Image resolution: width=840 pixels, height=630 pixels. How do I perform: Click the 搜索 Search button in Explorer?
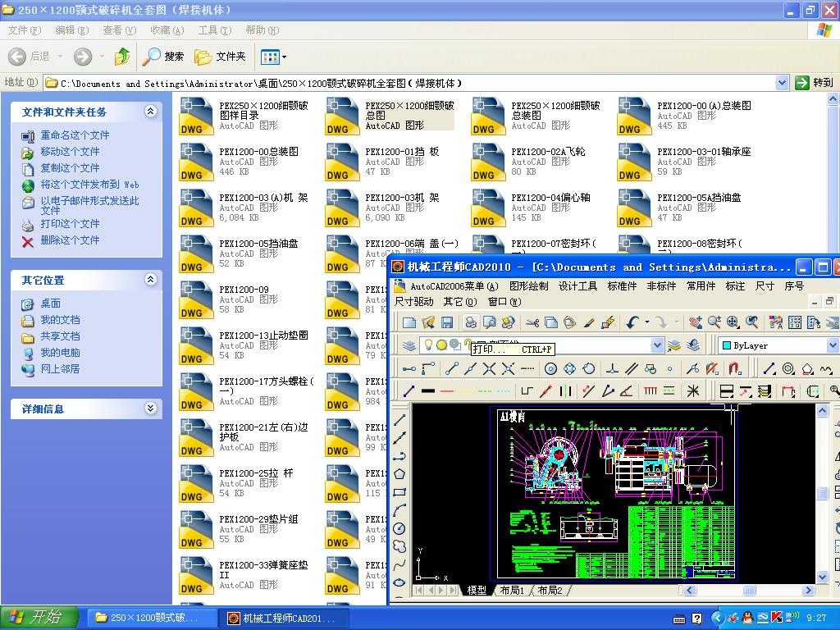(163, 57)
